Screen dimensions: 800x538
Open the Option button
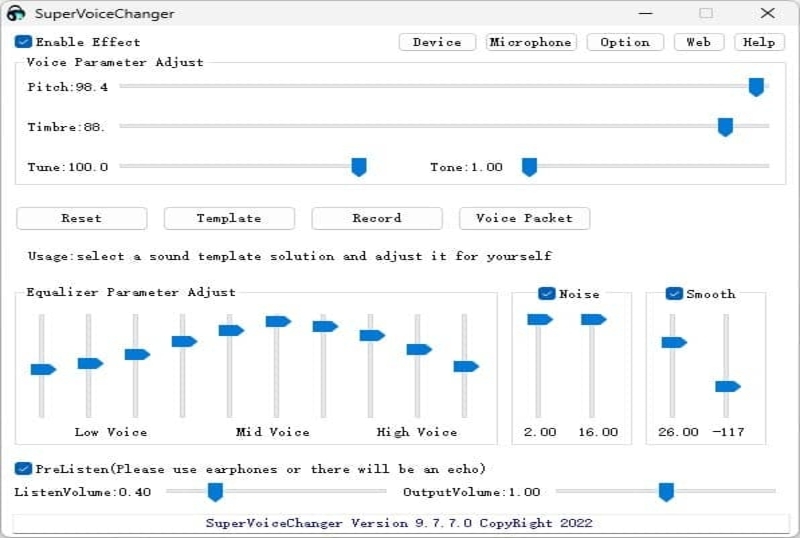pos(625,42)
